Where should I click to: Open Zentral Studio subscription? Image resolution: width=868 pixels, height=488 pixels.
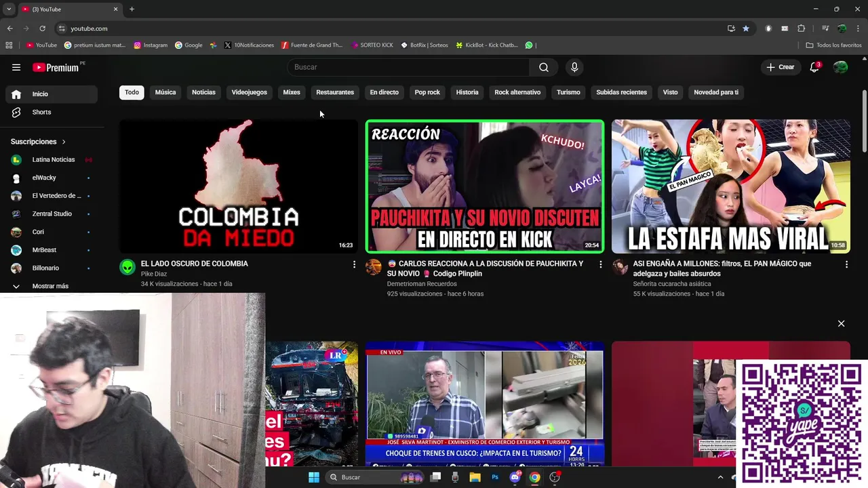[52, 213]
